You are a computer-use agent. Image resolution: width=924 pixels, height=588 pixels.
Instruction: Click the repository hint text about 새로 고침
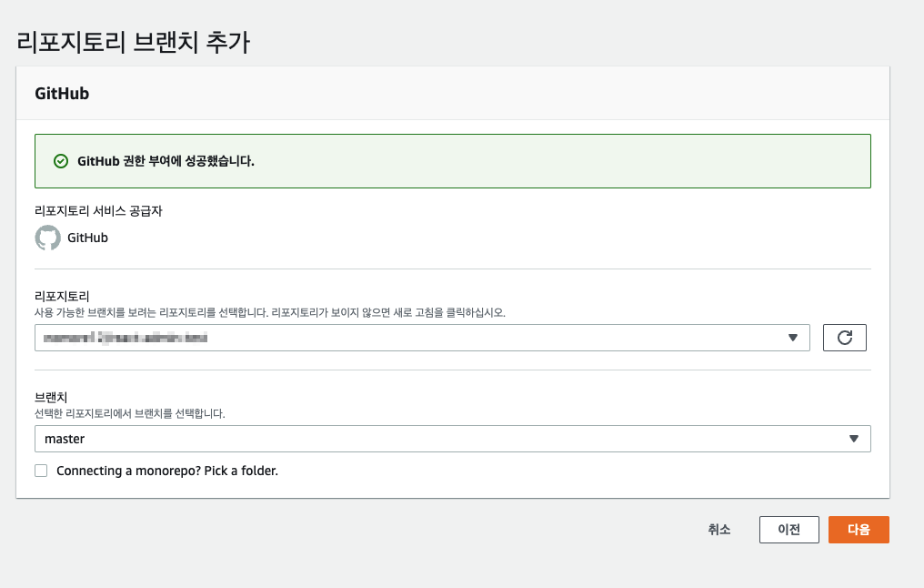tap(270, 312)
